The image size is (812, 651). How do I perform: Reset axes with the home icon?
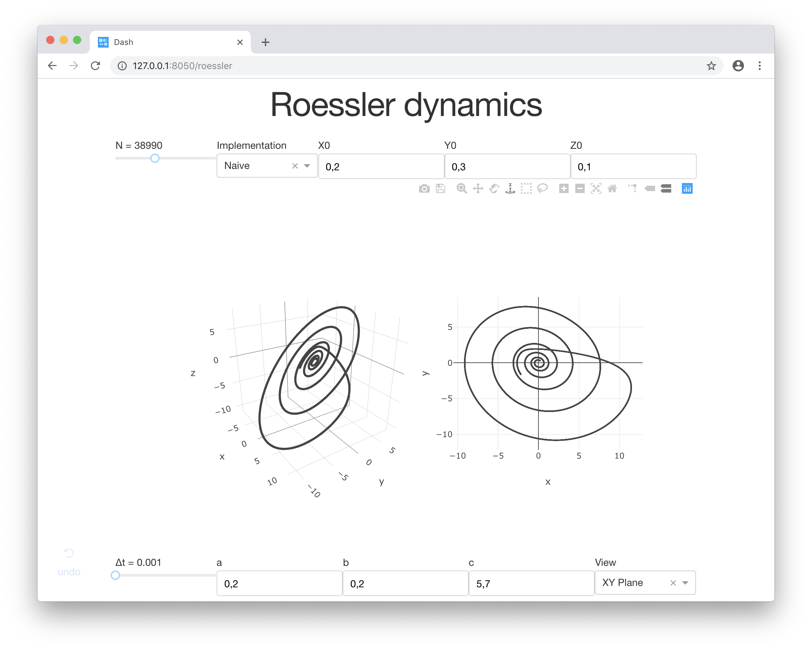612,189
